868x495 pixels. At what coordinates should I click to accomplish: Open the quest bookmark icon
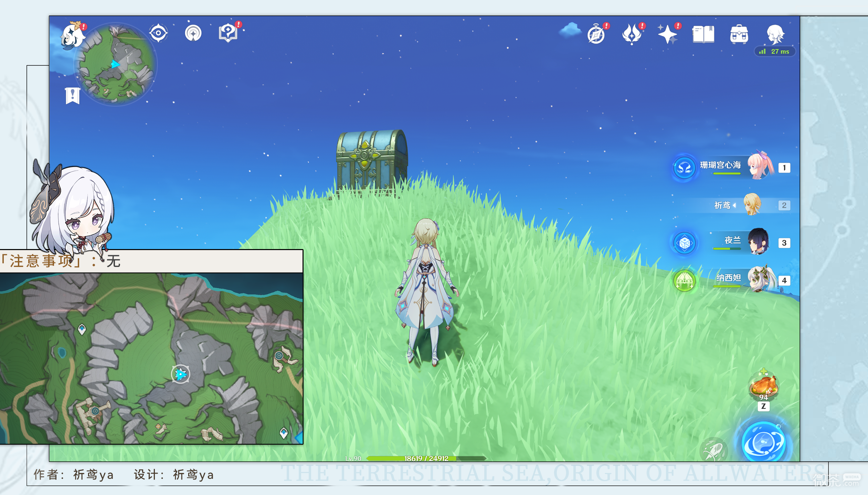(x=73, y=95)
